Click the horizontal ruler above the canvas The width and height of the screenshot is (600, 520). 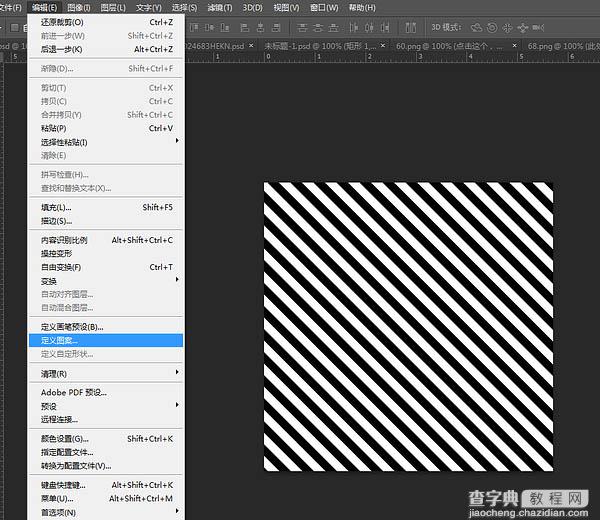coord(392,57)
